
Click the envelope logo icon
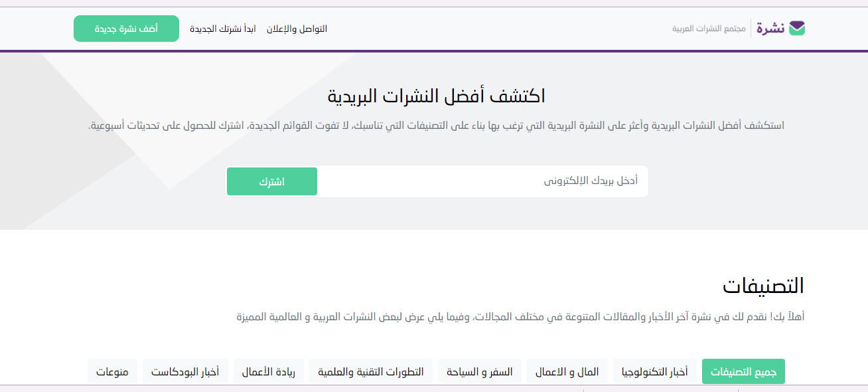tap(796, 28)
